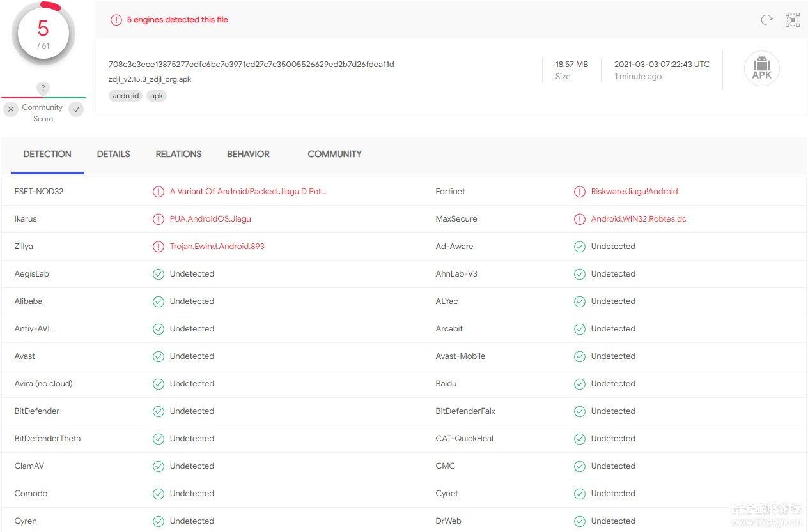
Task: Click MaxSecure detection warning icon
Action: (x=580, y=219)
